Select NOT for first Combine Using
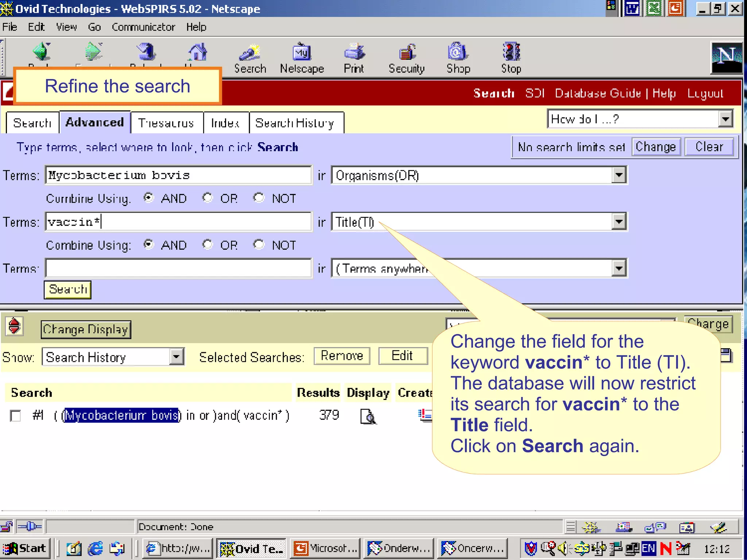 click(259, 198)
